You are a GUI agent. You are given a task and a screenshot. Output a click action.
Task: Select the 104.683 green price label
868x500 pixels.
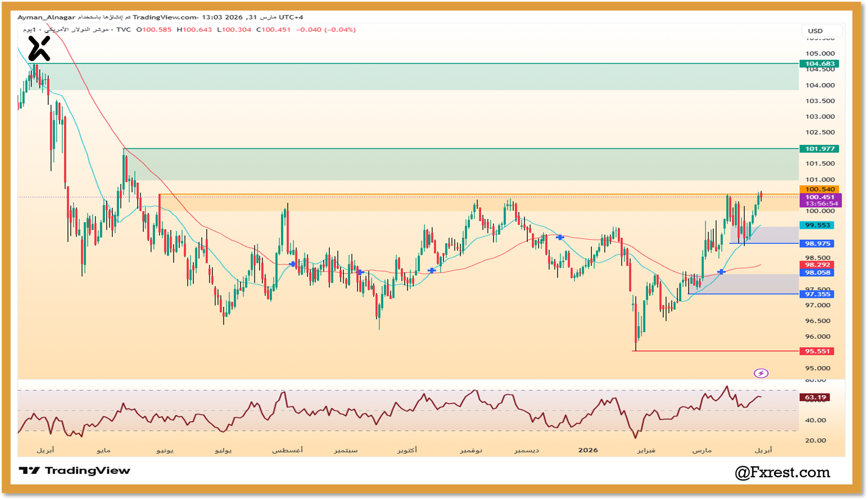click(819, 64)
